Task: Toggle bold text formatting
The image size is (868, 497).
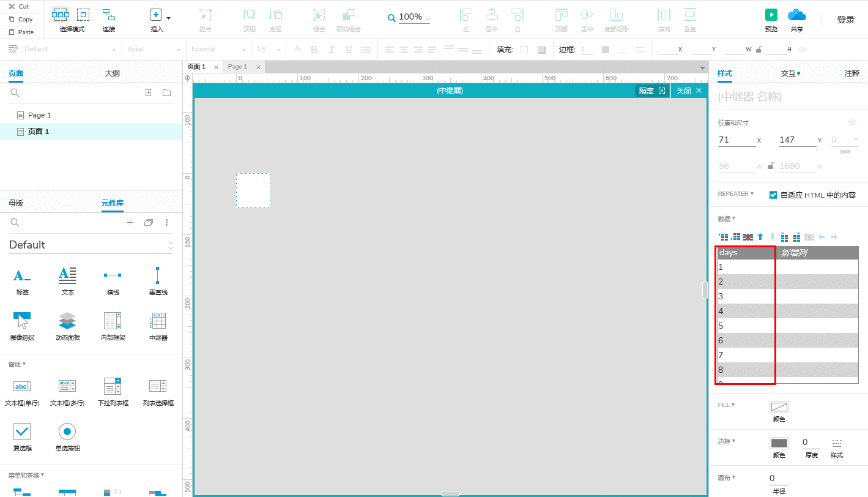Action: (x=314, y=50)
